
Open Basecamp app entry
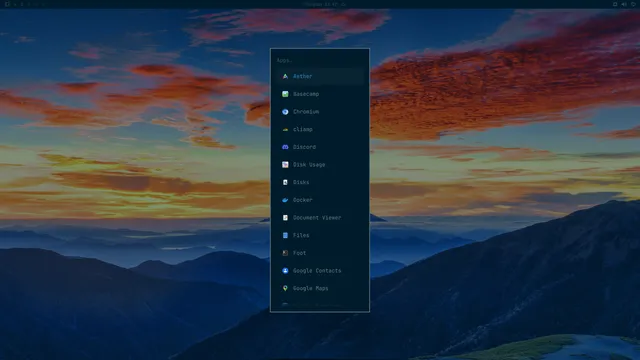coord(320,94)
